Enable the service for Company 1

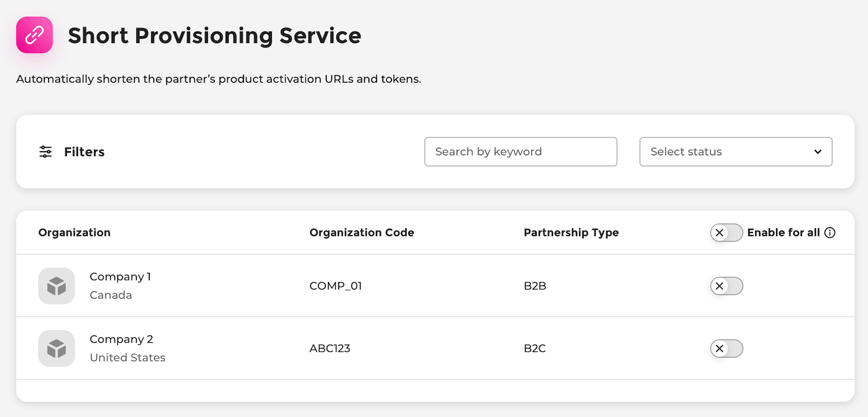point(727,286)
